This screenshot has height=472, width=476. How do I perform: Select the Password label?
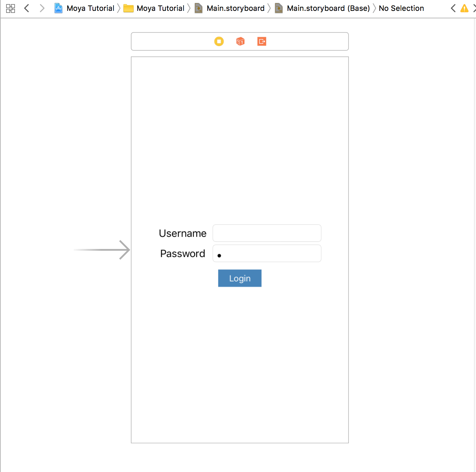click(183, 253)
